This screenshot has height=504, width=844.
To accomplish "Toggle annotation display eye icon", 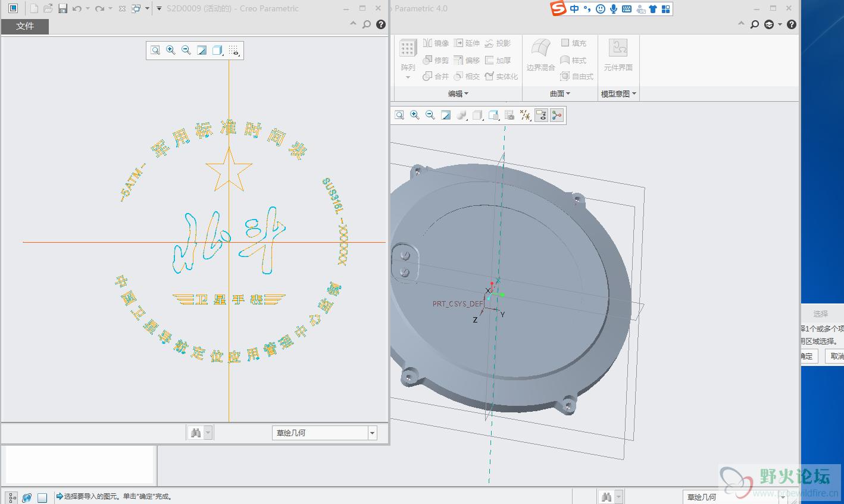I will (x=541, y=115).
